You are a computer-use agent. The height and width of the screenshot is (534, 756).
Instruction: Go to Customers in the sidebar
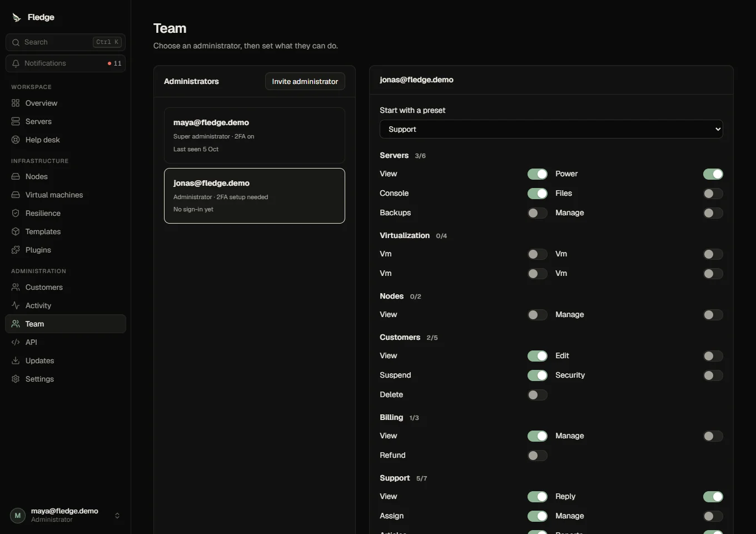tap(66, 287)
